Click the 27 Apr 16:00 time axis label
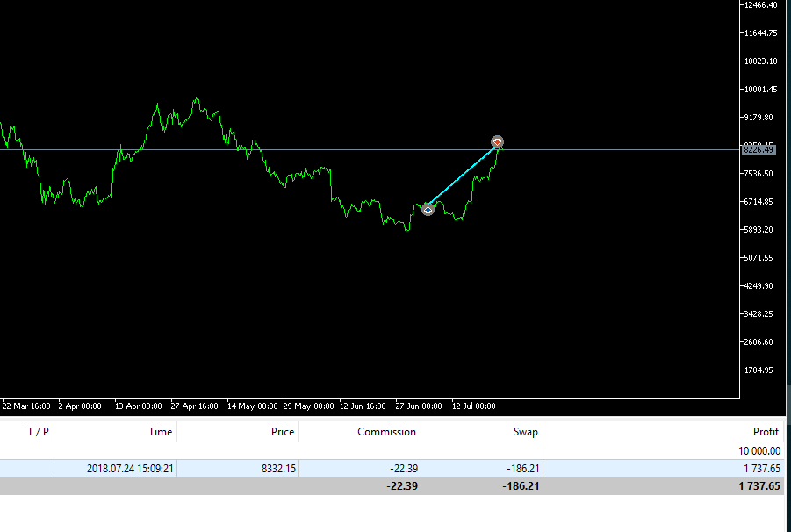 pyautogui.click(x=194, y=406)
